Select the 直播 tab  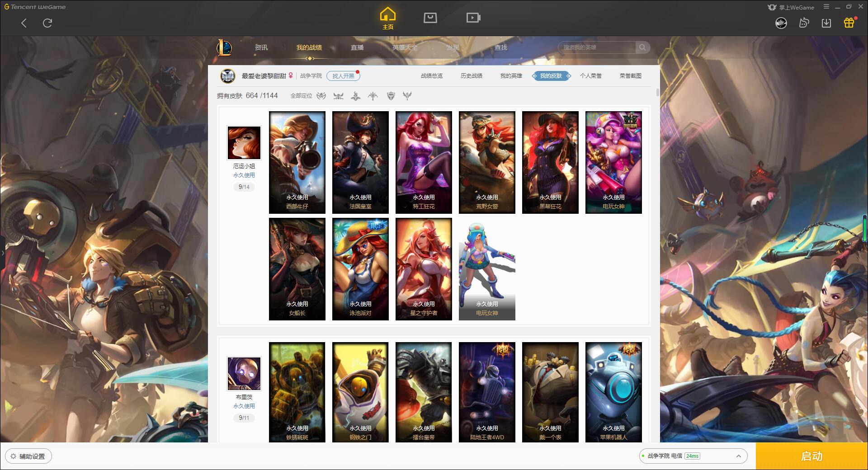coord(357,47)
